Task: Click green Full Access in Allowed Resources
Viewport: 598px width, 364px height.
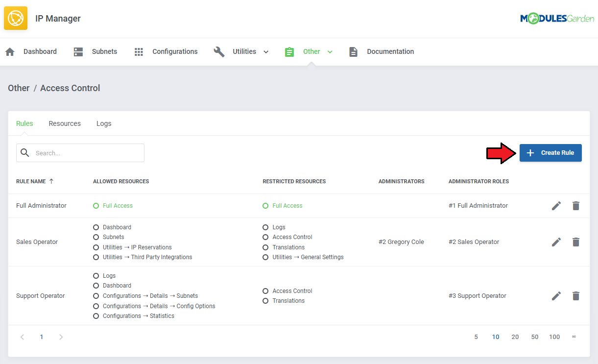Action: click(118, 206)
